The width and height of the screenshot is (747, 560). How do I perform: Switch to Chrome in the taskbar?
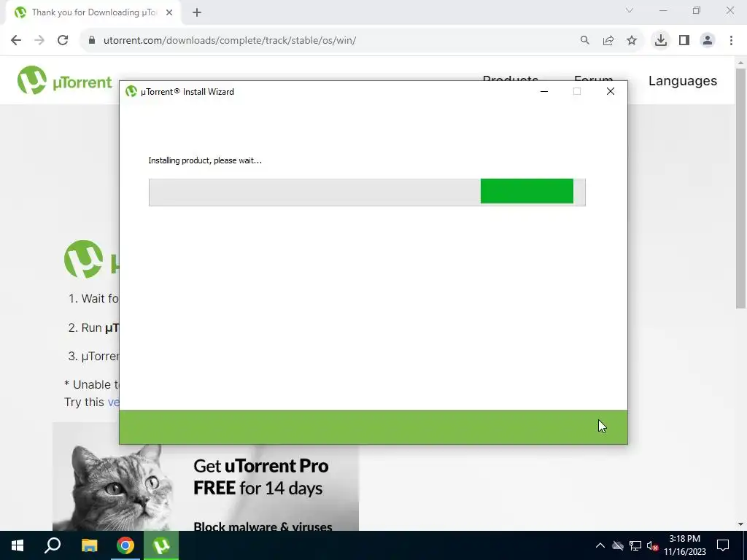click(x=125, y=545)
